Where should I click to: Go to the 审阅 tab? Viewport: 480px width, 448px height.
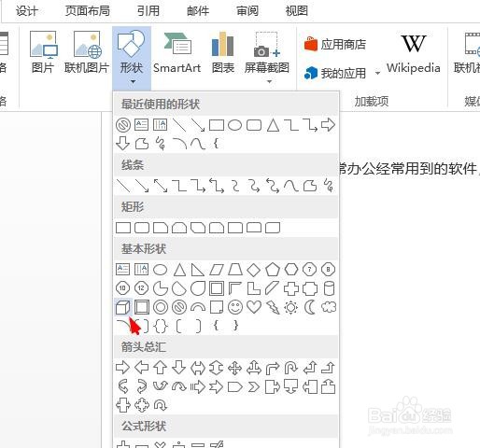click(247, 11)
